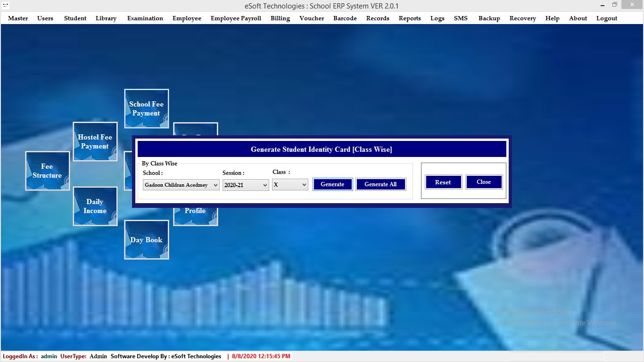Image resolution: width=644 pixels, height=362 pixels.
Task: Open the Barcode menu
Action: point(345,18)
